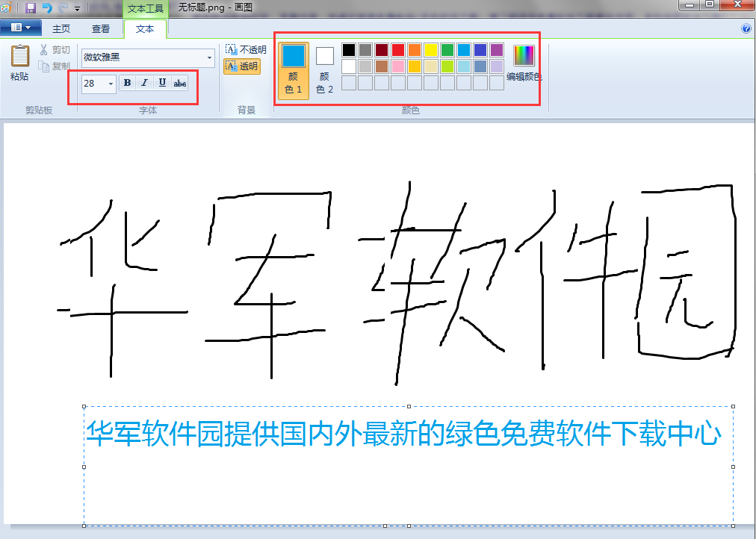Click the Save icon in quick access toolbar

[30, 7]
